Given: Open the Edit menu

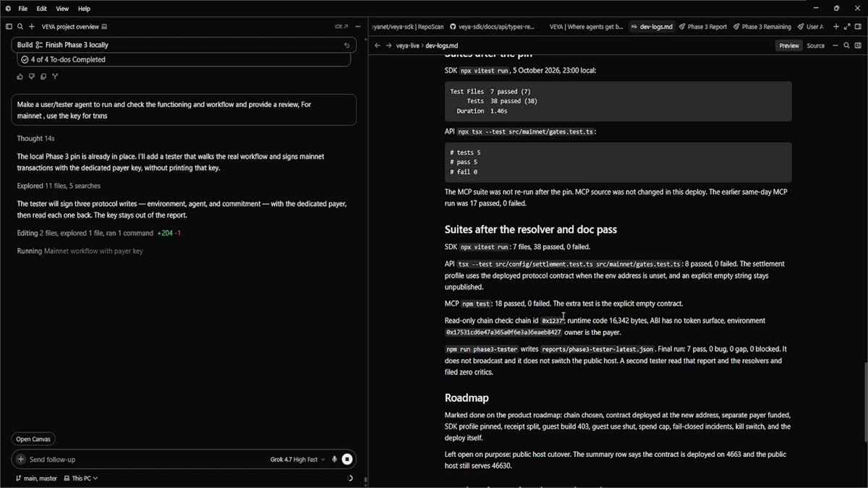Looking at the screenshot, I should tap(42, 9).
